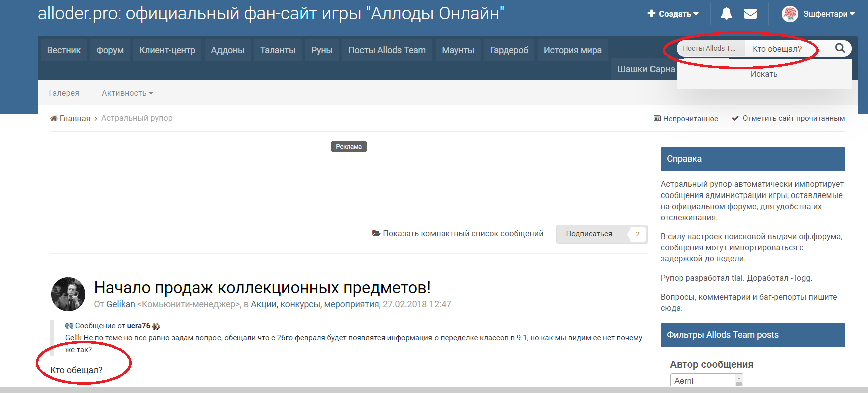This screenshot has height=393, width=868.
Task: Expand the Активность dropdown
Action: tap(127, 93)
